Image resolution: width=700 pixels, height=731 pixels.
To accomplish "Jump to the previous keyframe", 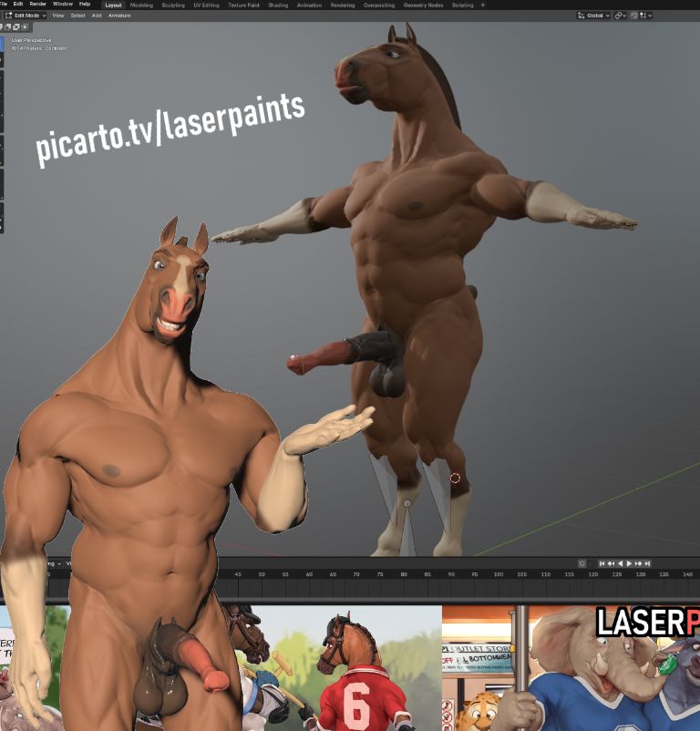I will pyautogui.click(x=611, y=563).
